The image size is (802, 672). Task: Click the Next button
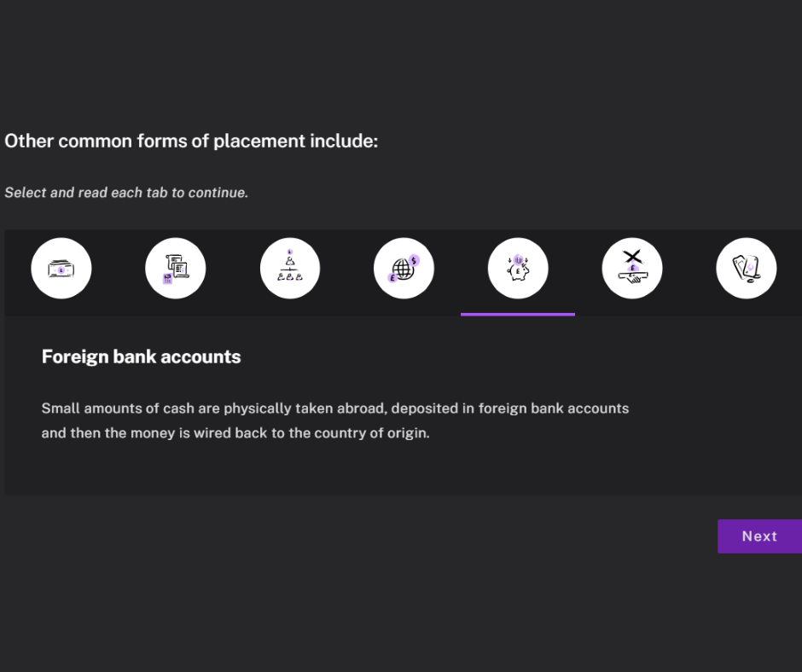[x=759, y=536]
